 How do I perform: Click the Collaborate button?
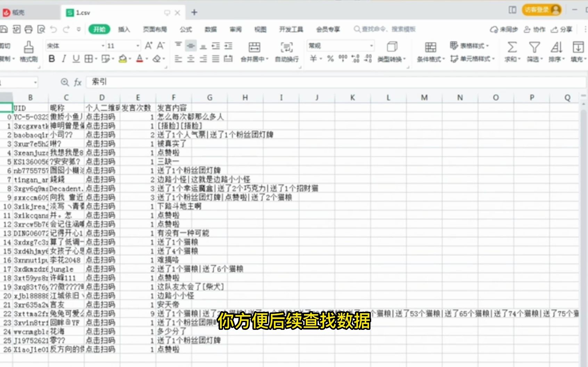pos(535,30)
